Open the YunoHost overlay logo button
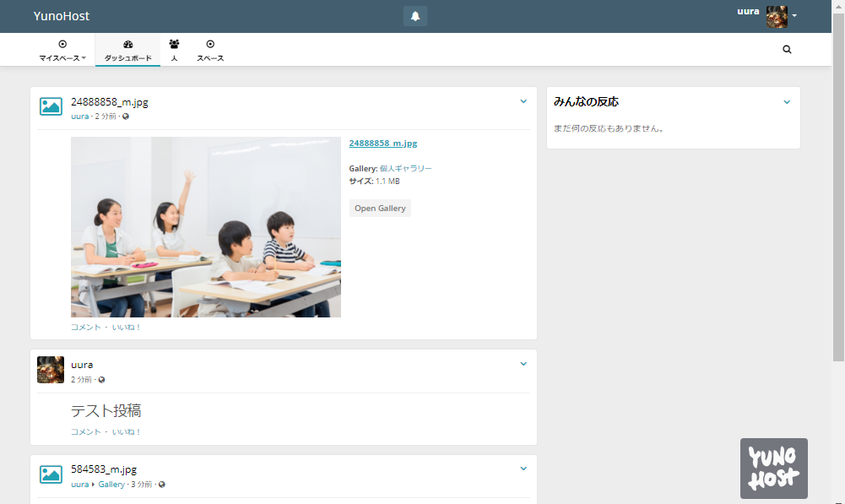 pyautogui.click(x=774, y=468)
